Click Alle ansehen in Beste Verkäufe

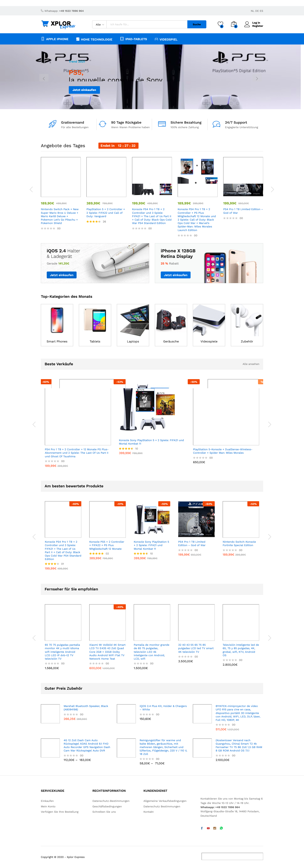point(251,364)
